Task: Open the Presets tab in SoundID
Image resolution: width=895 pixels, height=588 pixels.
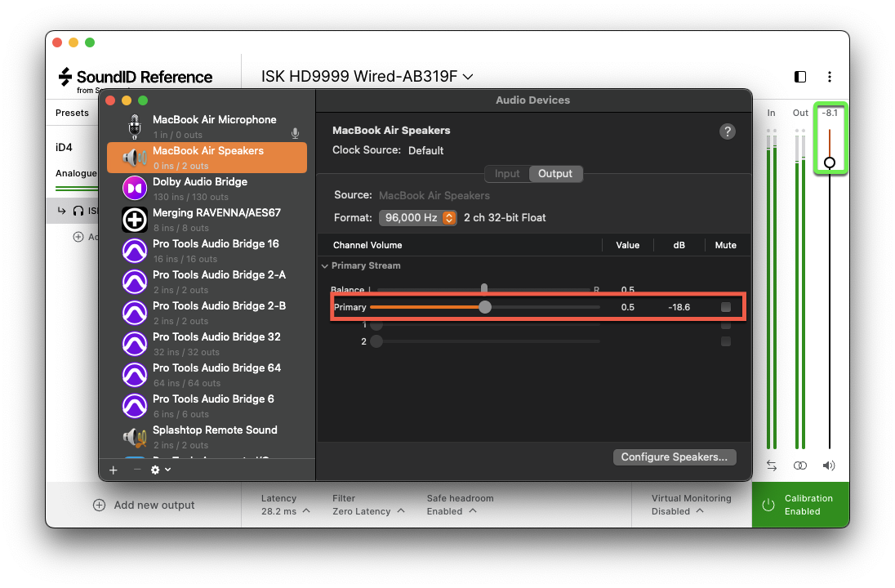Action: (72, 113)
